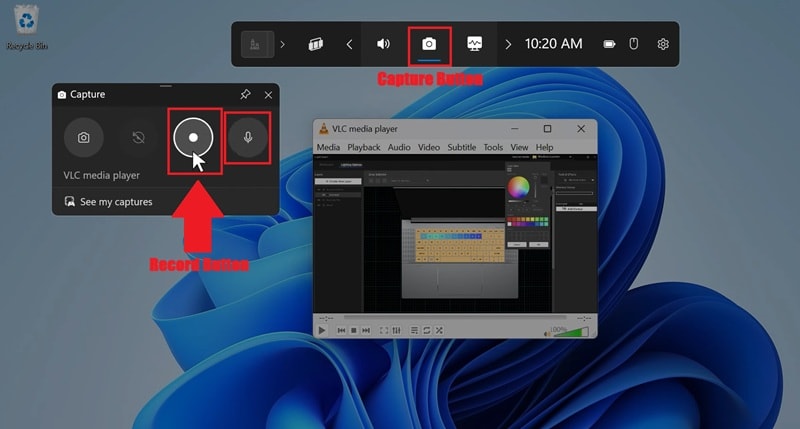Open the Audio widget on the Game Bar
This screenshot has height=429, width=800.
pyautogui.click(x=383, y=44)
